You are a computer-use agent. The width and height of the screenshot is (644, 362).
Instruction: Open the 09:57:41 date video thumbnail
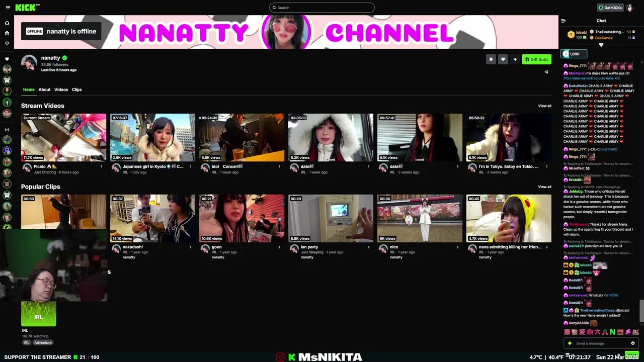point(420,137)
